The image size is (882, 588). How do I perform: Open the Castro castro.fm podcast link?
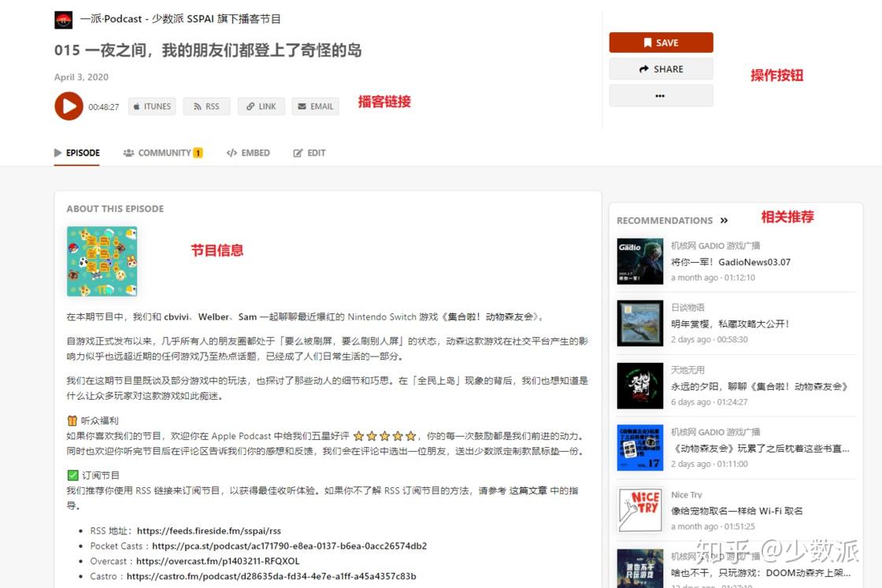pos(271,576)
